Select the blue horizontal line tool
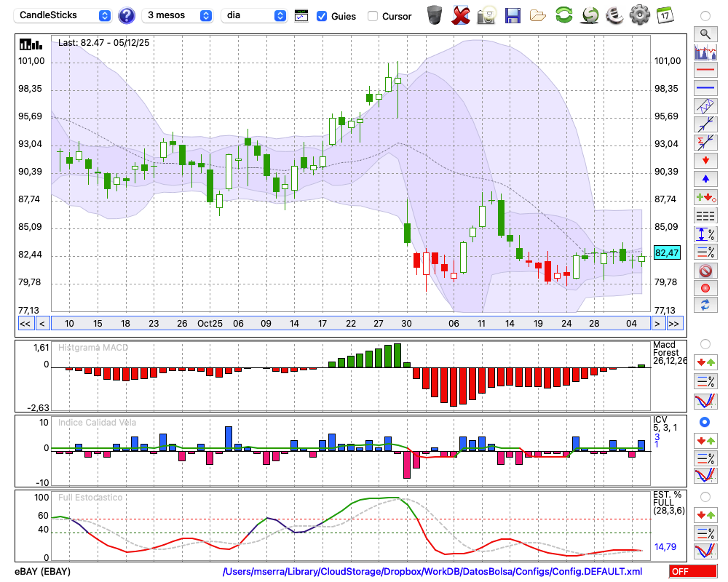Image resolution: width=728 pixels, height=582 pixels. (705, 88)
